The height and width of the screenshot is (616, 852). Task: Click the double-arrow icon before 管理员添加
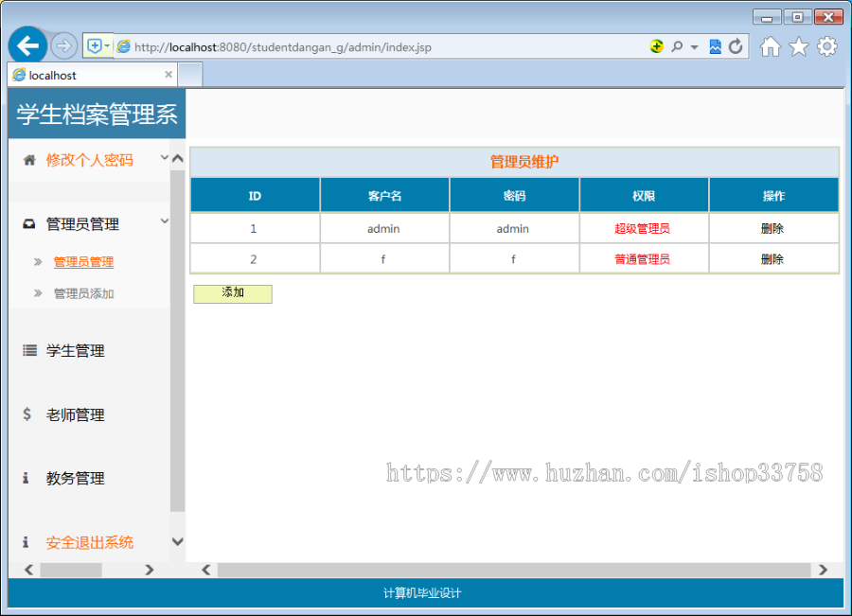coord(38,293)
